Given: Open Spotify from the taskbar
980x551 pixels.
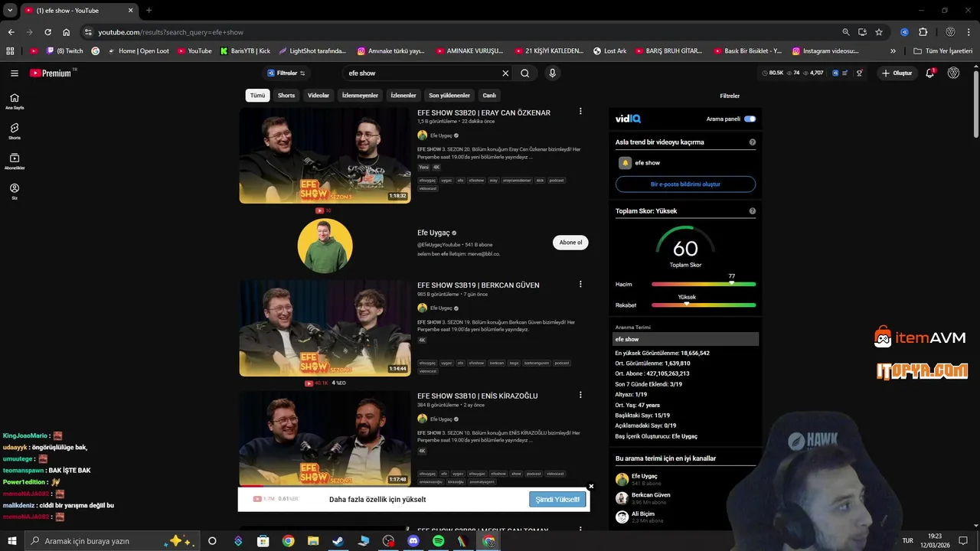Looking at the screenshot, I should (x=438, y=541).
